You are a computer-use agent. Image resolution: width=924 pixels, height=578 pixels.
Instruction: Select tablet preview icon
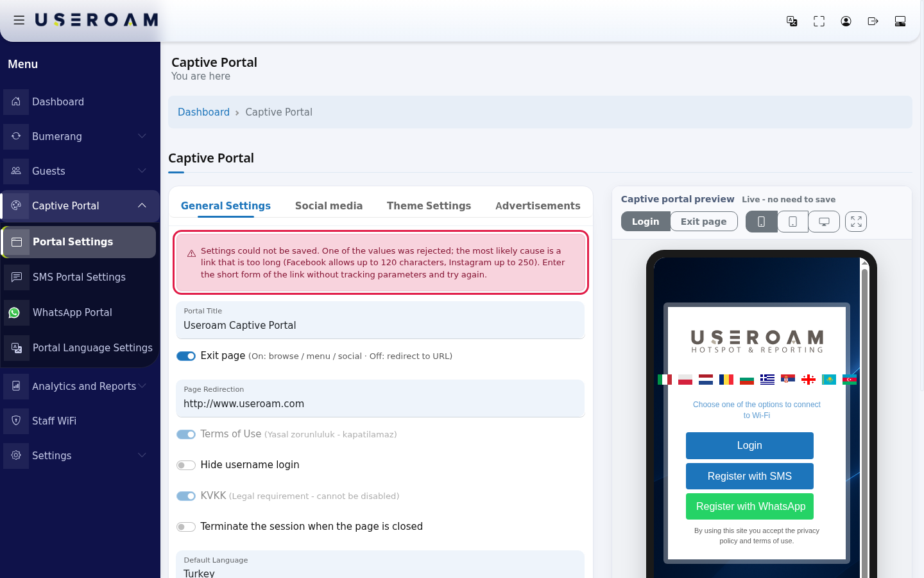point(792,222)
